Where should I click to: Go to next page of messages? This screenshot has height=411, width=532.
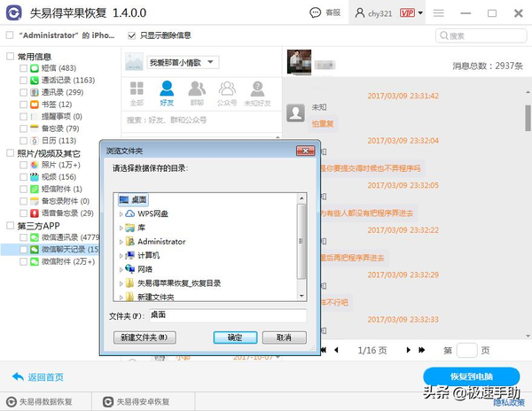[409, 350]
